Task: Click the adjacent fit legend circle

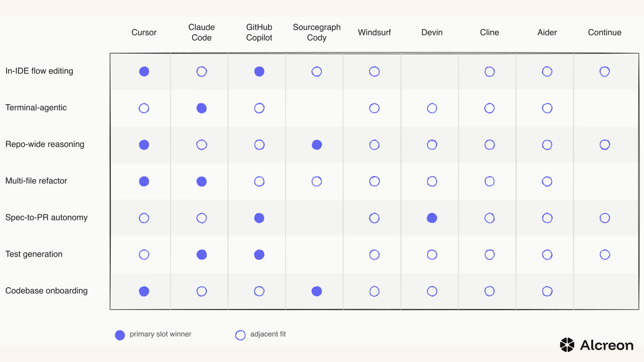Action: pos(240,335)
